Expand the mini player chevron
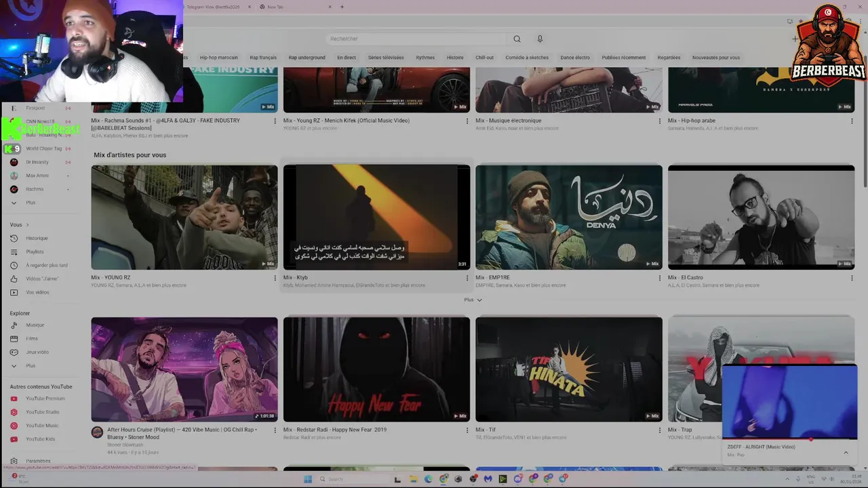The image size is (868, 488). tap(846, 453)
